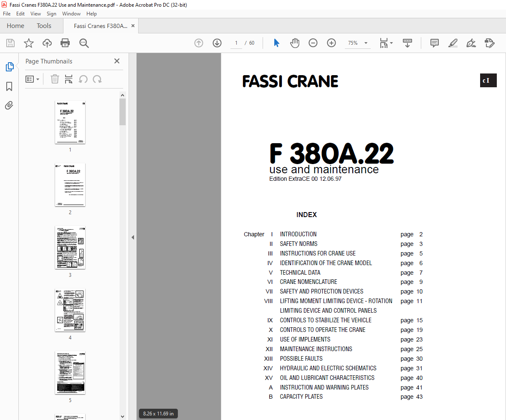
Task: Open the File menu
Action: (7, 14)
